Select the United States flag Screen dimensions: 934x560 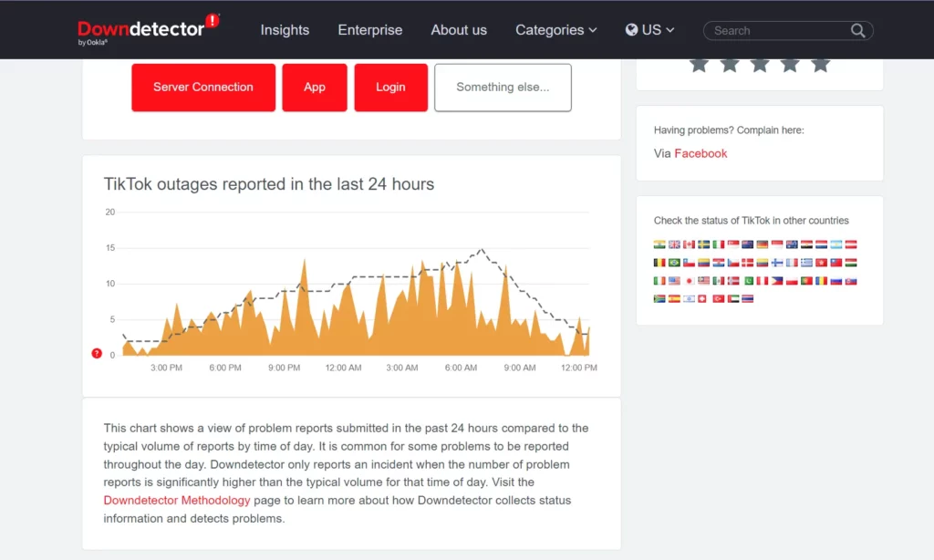point(674,281)
